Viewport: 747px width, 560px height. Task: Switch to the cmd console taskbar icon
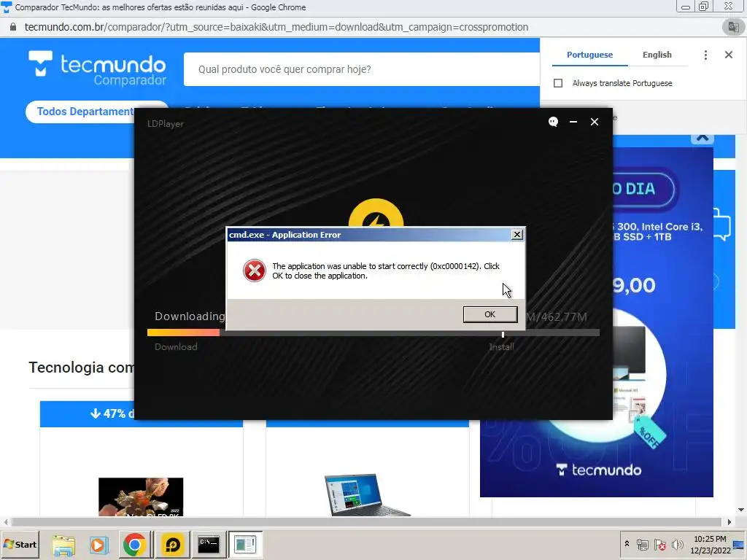[209, 545]
